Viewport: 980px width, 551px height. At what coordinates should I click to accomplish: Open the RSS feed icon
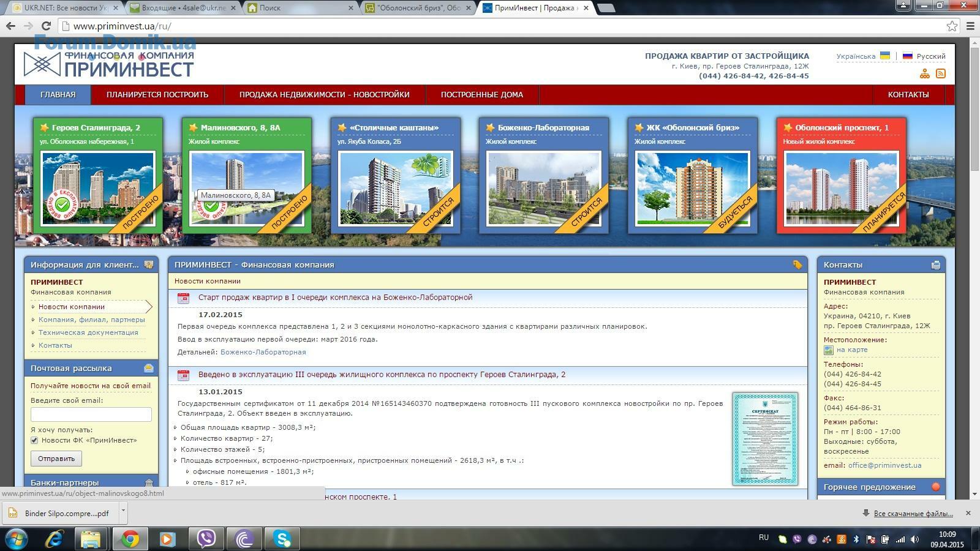[941, 73]
